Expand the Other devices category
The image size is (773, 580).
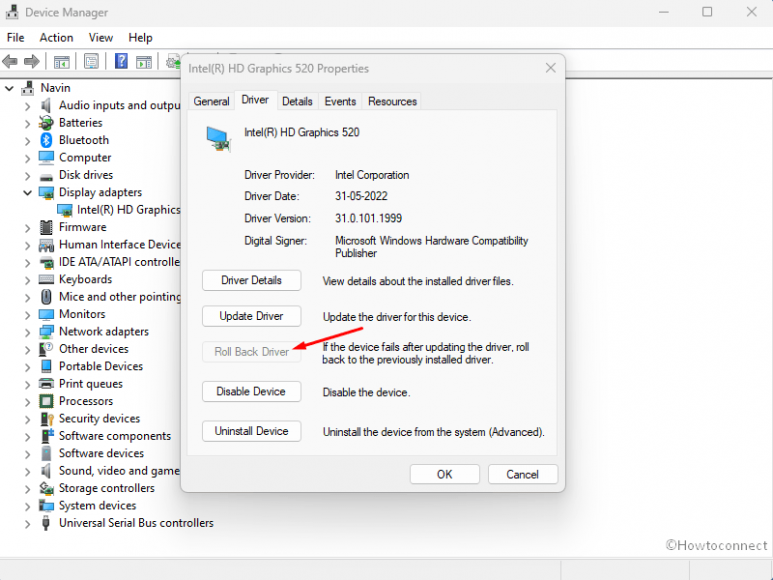28,349
